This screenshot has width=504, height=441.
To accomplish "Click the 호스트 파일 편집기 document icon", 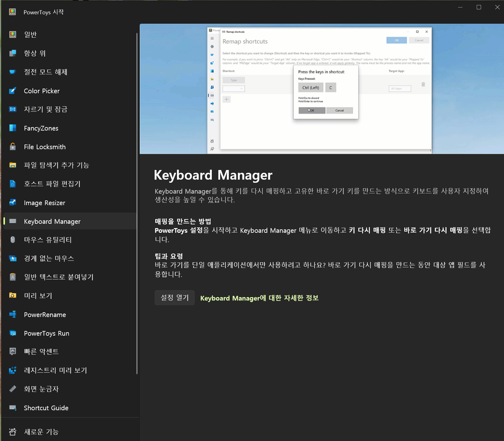I will [x=13, y=184].
